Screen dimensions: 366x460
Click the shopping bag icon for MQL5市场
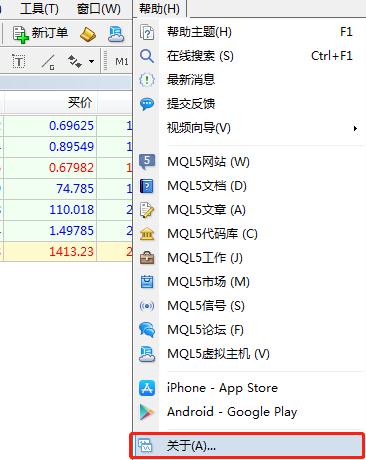pos(147,282)
